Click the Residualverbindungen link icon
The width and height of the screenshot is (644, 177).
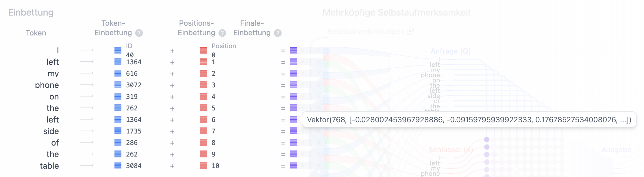click(x=410, y=31)
